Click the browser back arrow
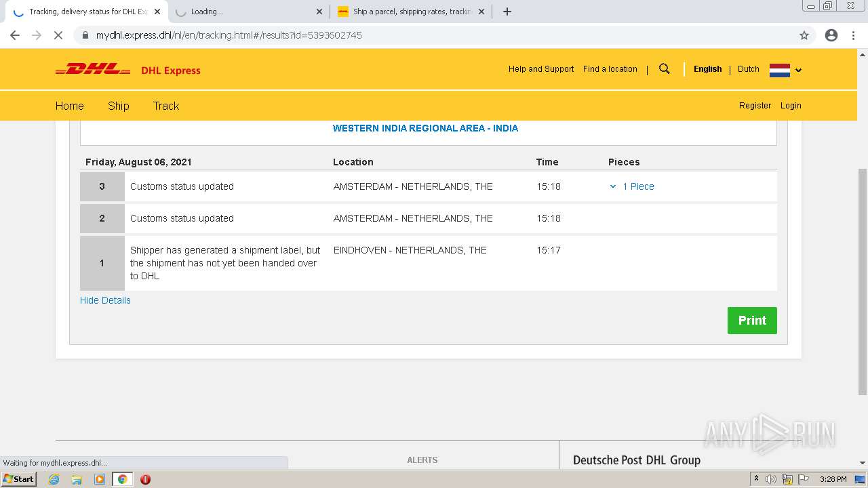Image resolution: width=868 pixels, height=488 pixels. coord(15,35)
